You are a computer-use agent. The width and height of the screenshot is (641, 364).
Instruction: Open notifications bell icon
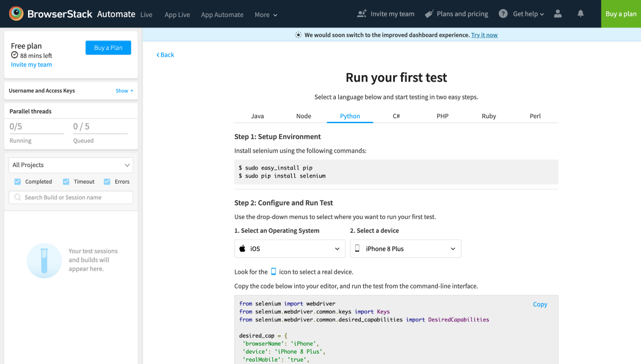click(581, 13)
